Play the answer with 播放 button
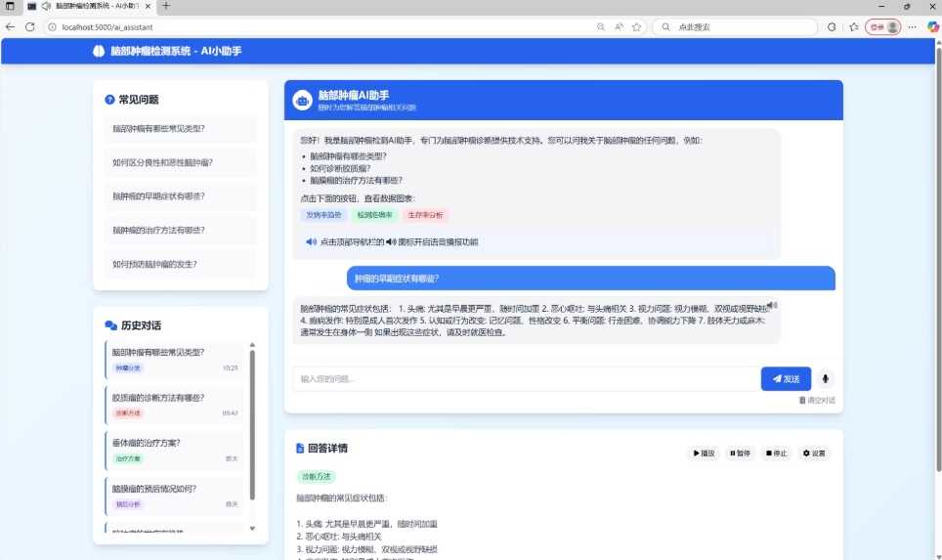 [x=705, y=453]
